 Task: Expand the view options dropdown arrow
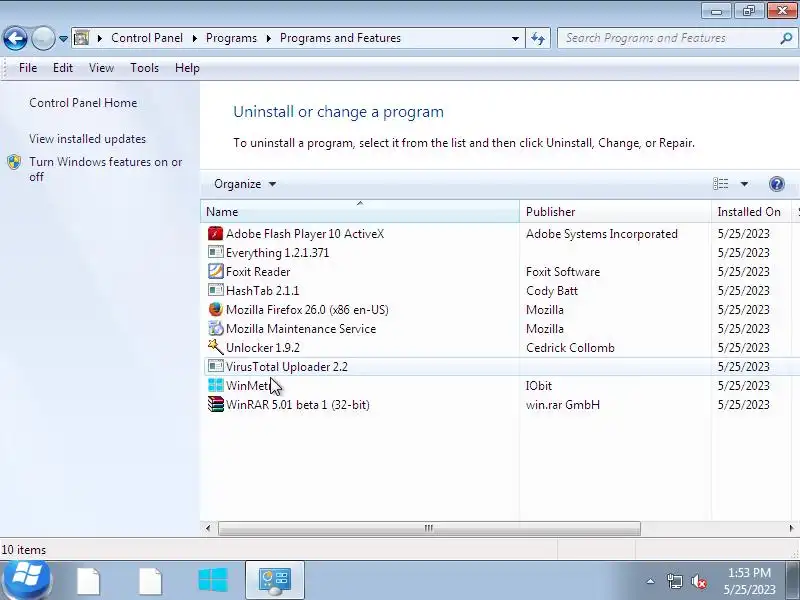pyautogui.click(x=744, y=184)
